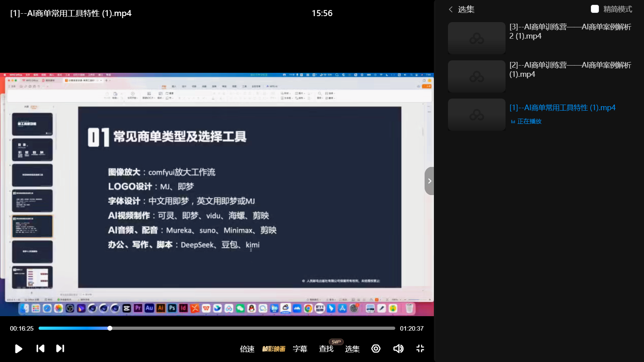Play [2] AI商单案例解析 video

(570, 70)
